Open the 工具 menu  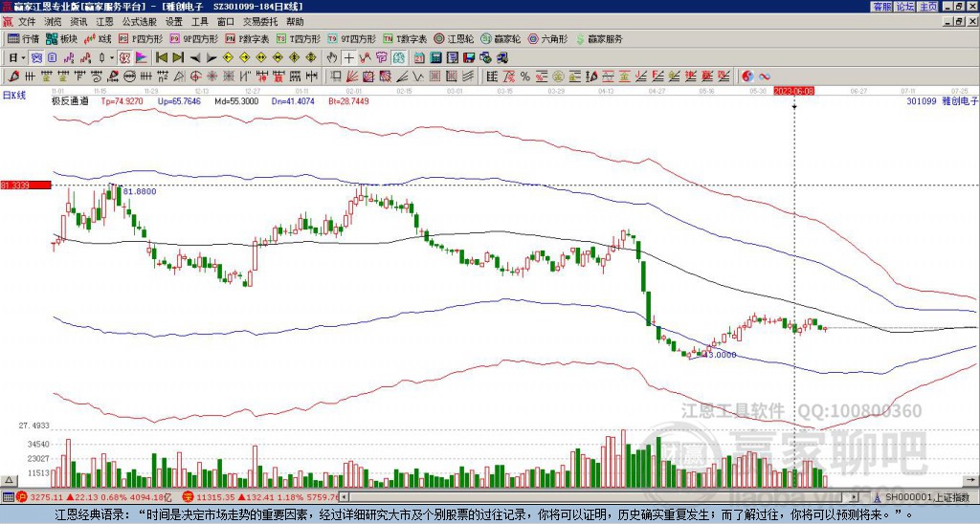coord(199,22)
